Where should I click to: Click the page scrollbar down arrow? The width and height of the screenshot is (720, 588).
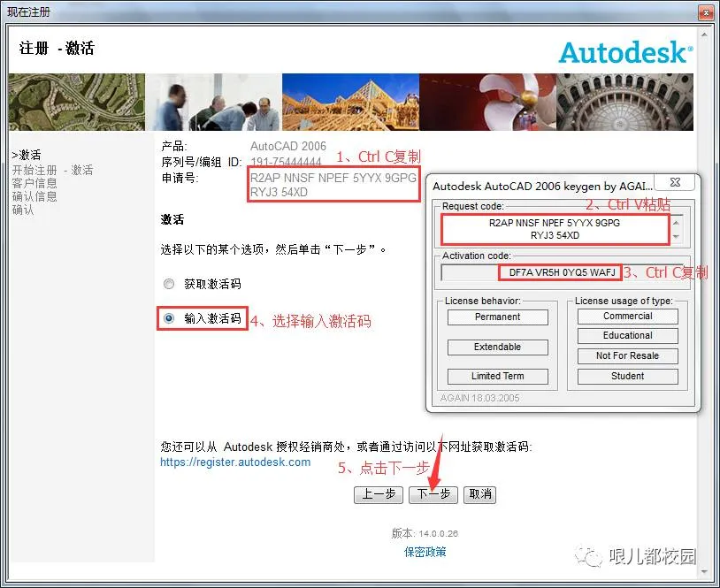click(704, 572)
